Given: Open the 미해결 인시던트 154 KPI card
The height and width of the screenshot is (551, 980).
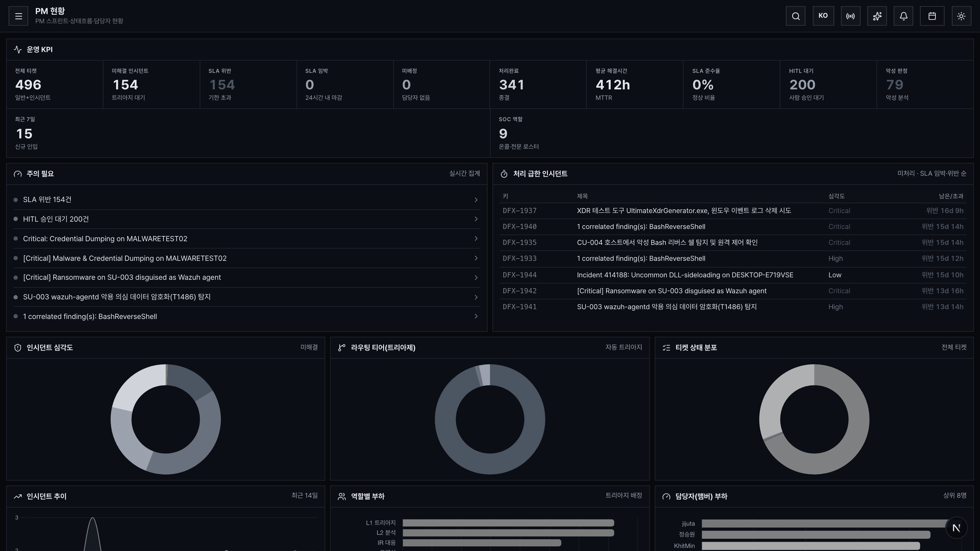Looking at the screenshot, I should pyautogui.click(x=151, y=84).
